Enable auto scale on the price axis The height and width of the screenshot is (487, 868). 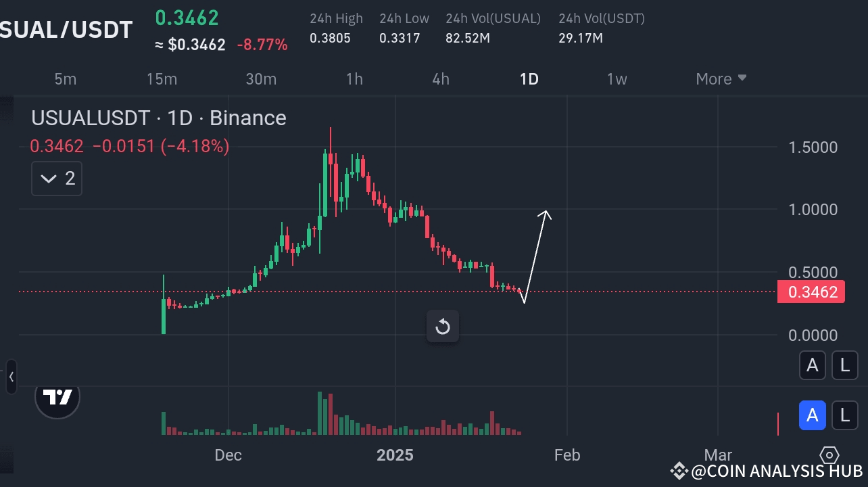click(813, 365)
